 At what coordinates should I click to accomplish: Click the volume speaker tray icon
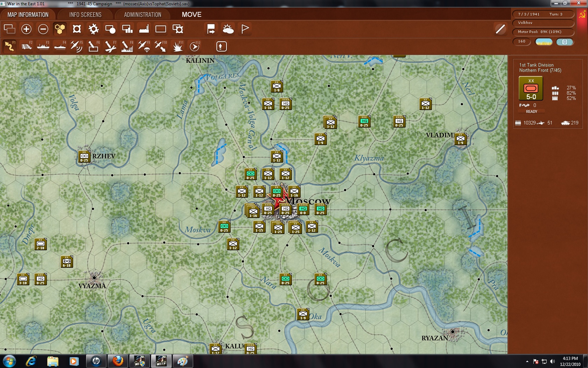point(552,361)
